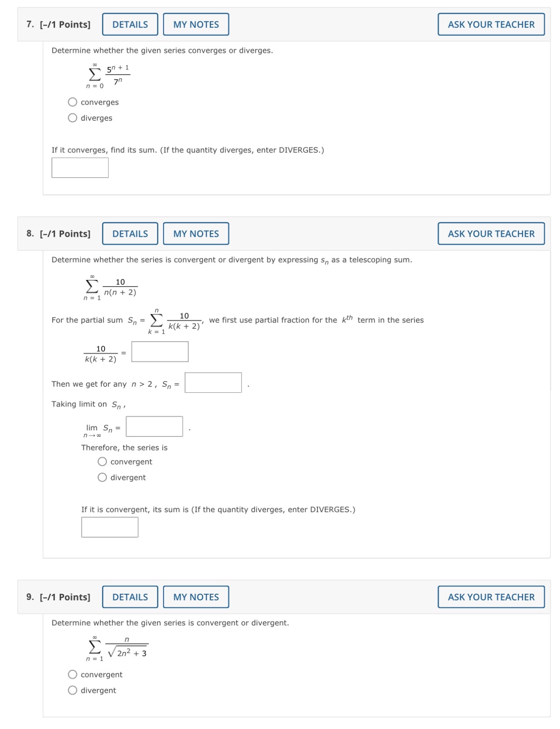Click ASK YOUR TEACHER for question 9

click(x=491, y=597)
